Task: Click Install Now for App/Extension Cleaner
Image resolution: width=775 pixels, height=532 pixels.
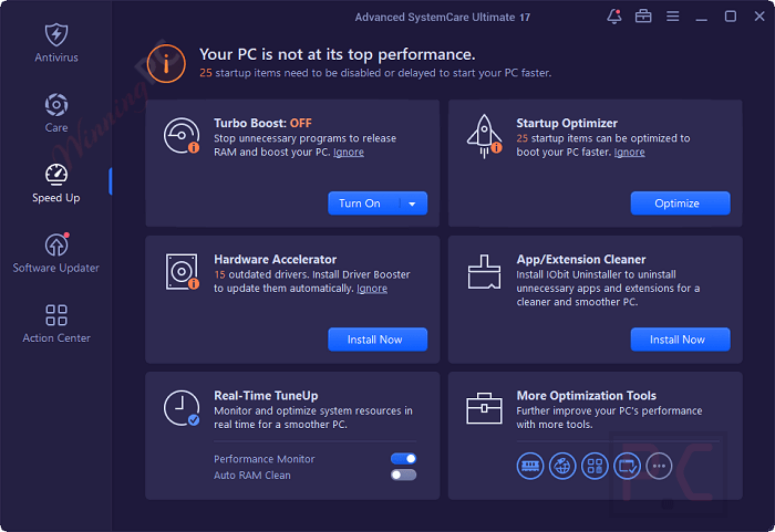Action: 680,339
